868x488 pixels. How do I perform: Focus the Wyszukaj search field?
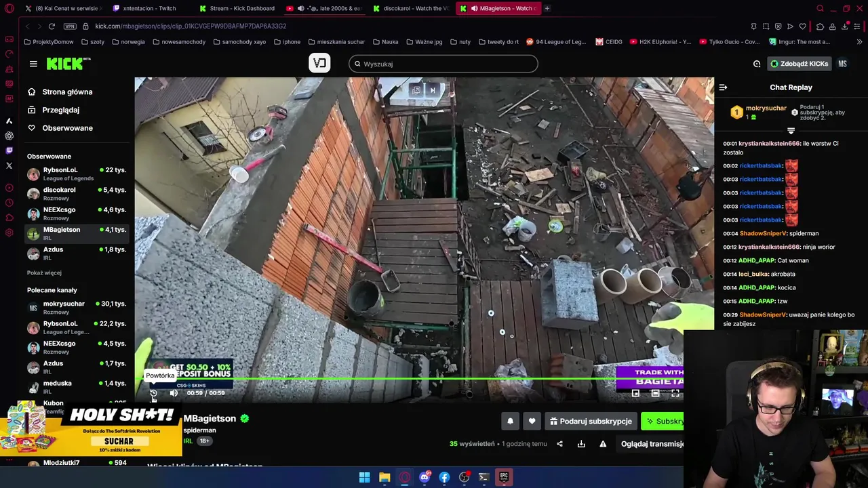point(443,64)
